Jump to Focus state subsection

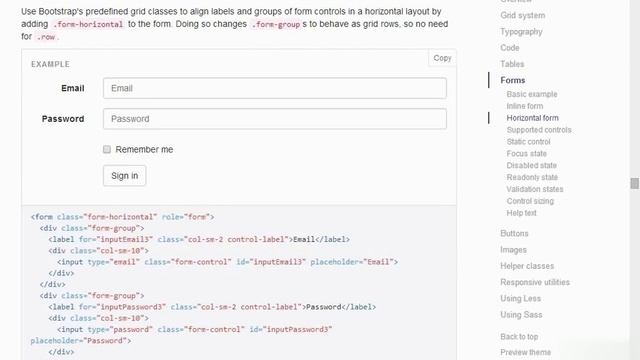click(x=527, y=153)
